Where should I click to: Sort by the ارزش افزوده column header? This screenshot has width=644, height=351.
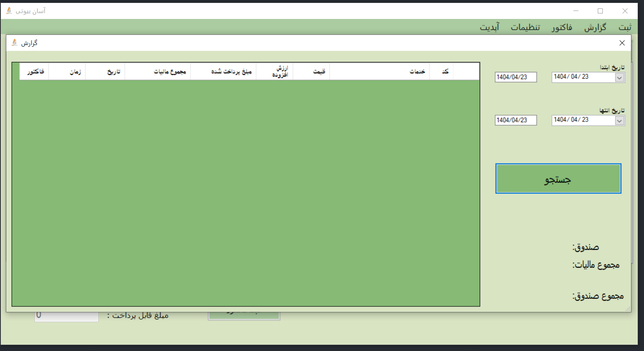tap(274, 71)
